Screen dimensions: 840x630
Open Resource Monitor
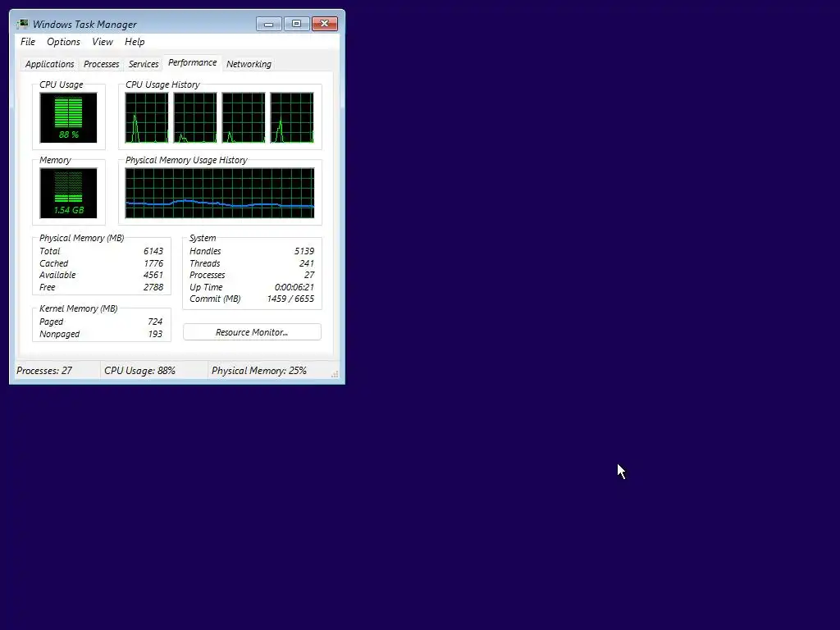(x=253, y=332)
